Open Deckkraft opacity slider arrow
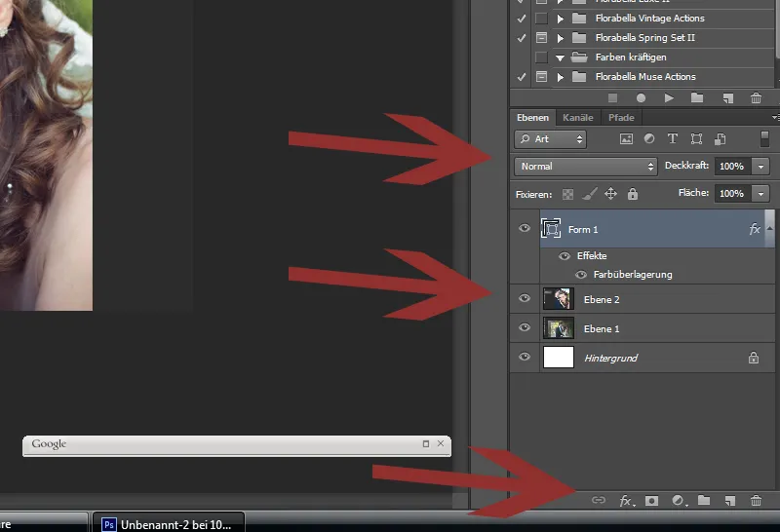The height and width of the screenshot is (532, 780). tap(760, 167)
